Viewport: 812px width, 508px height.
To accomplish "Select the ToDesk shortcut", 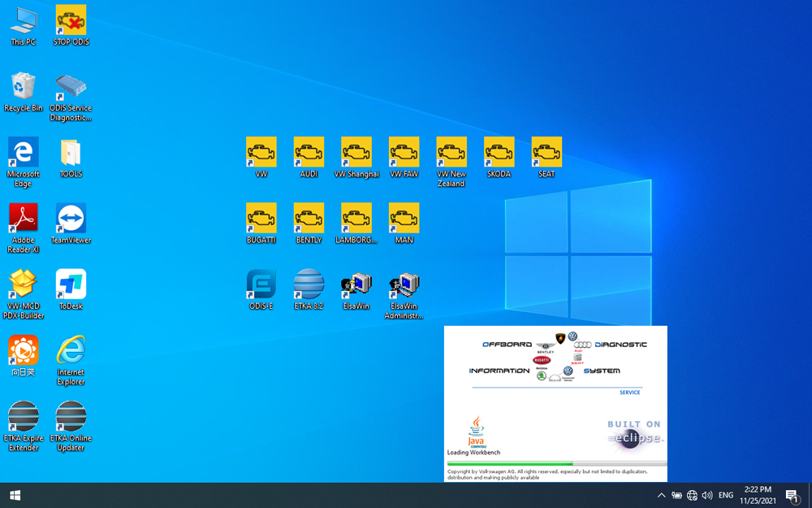I will point(71,290).
